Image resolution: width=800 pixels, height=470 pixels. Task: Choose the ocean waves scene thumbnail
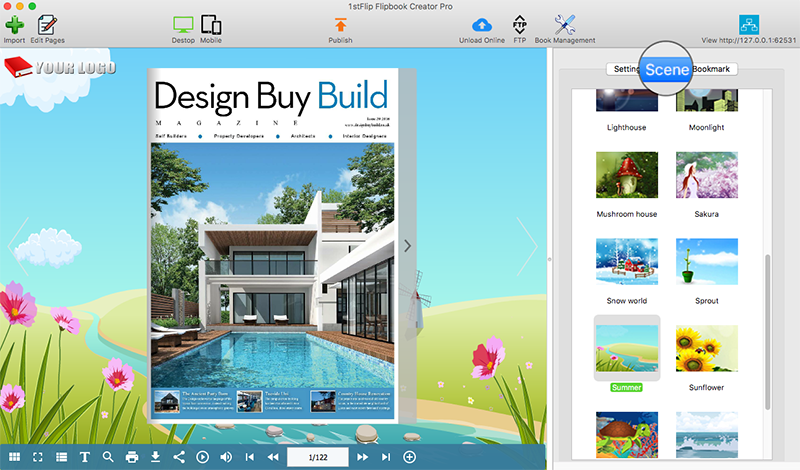click(707, 434)
